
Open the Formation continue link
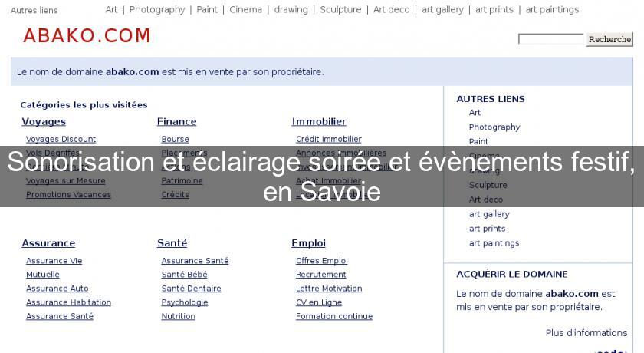[x=334, y=316]
